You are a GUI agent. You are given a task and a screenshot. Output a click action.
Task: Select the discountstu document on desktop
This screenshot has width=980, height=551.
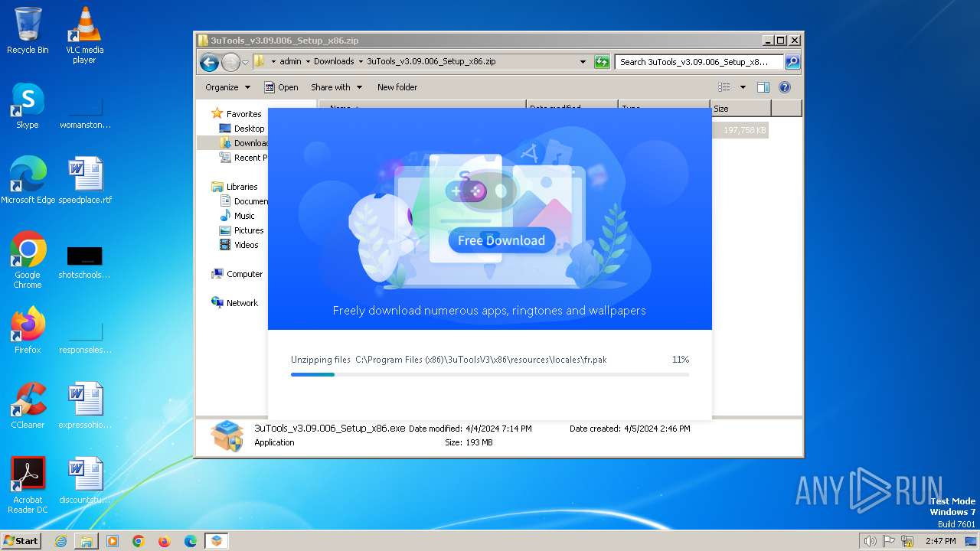click(85, 481)
